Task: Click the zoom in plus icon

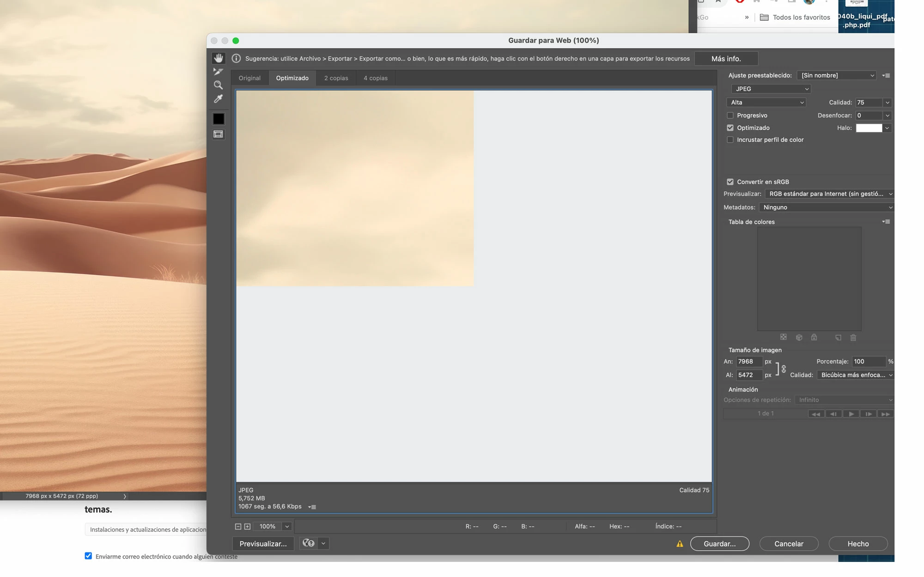Action: click(247, 526)
